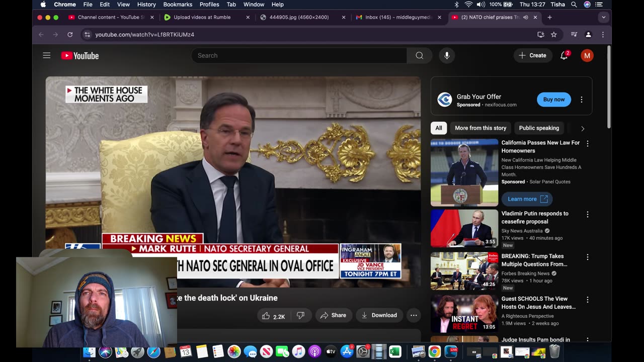
Task: Open options for Guest SCHOOLS The View video
Action: (587, 300)
